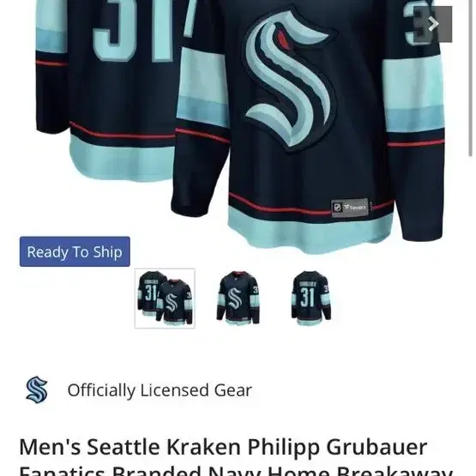Tap the light blue hem of the back jersey
Screen dimensions: 476x476
(x=122, y=160)
